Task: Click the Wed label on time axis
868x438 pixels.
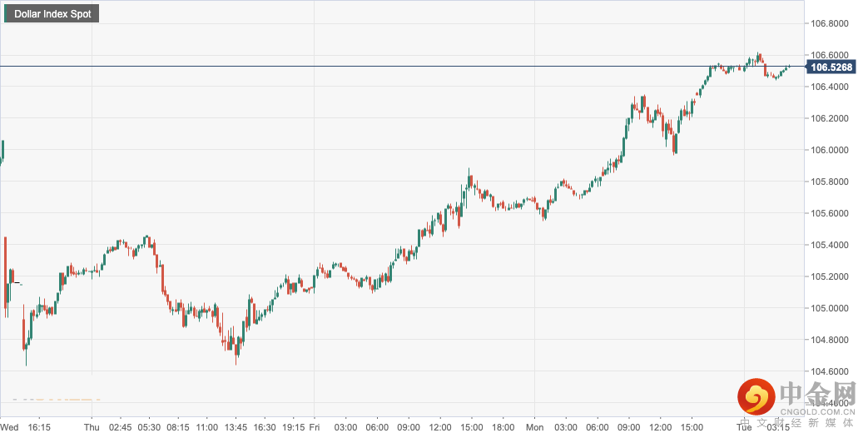Action: point(10,427)
